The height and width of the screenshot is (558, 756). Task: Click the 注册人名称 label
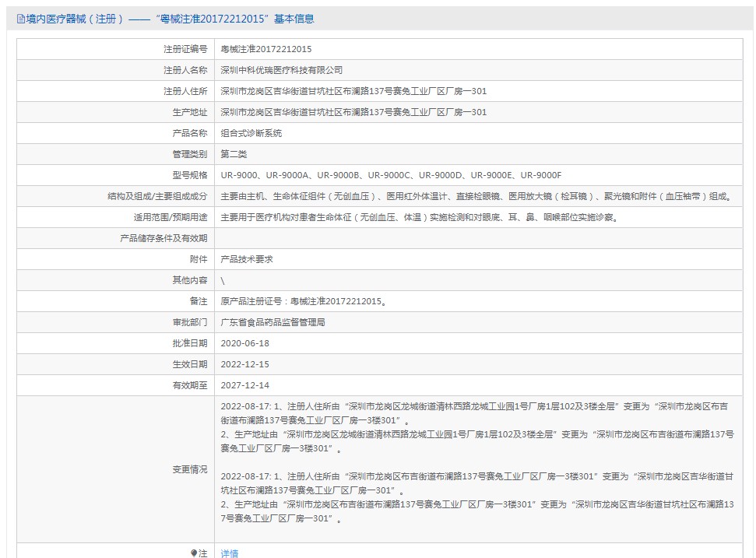185,70
